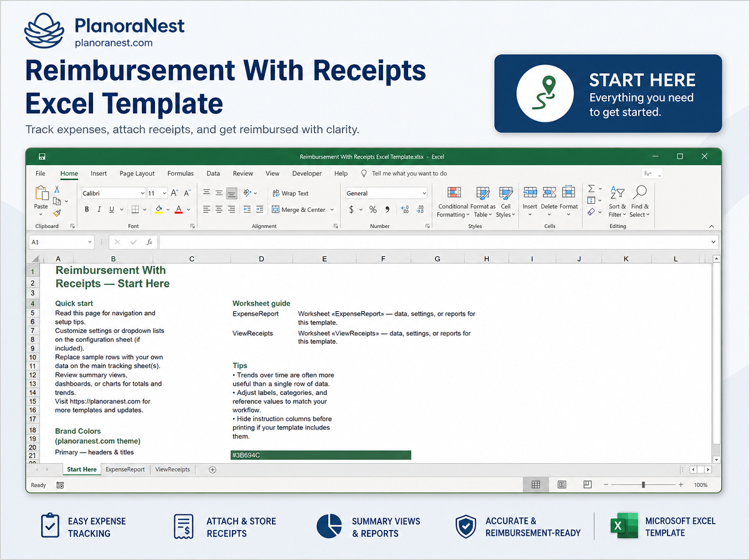Image resolution: width=750 pixels, height=560 pixels.
Task: Switch to the Data tab
Action: 213,174
